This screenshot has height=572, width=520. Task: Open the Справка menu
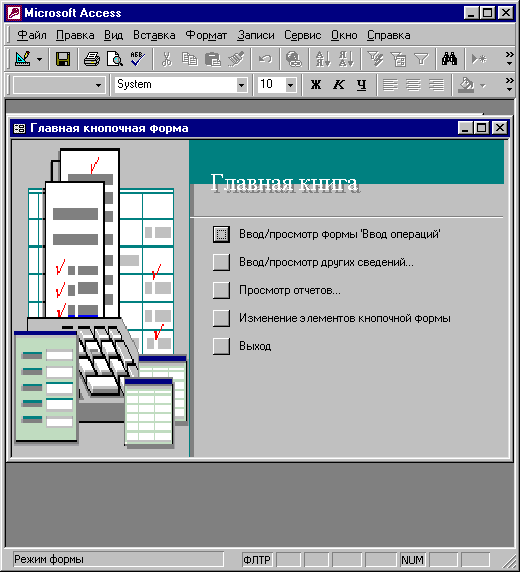pos(389,35)
